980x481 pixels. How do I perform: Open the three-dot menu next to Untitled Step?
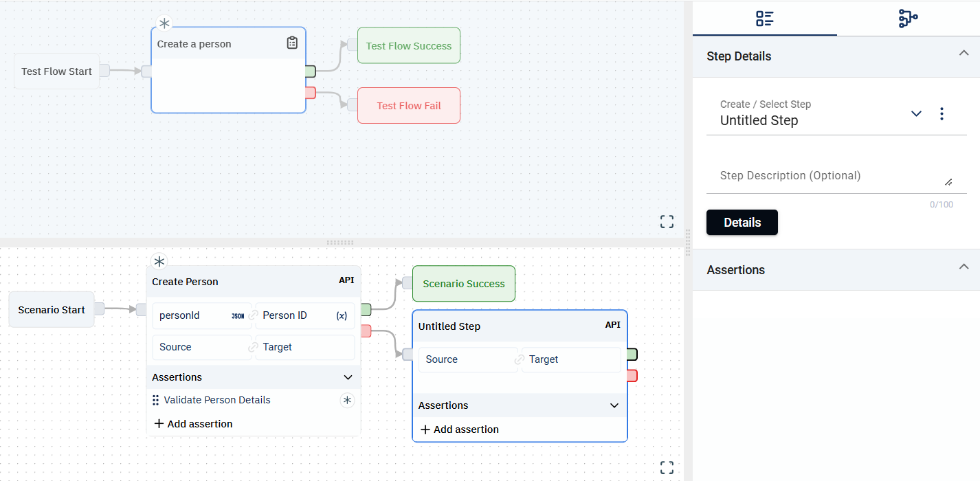click(942, 114)
